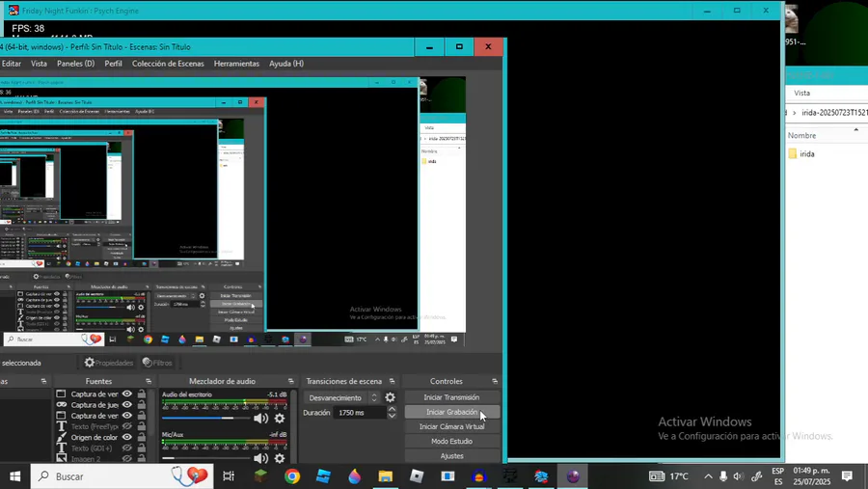Screen dimensions: 868x489
Task: Click the Iniciar Transmisión button
Action: pyautogui.click(x=451, y=397)
